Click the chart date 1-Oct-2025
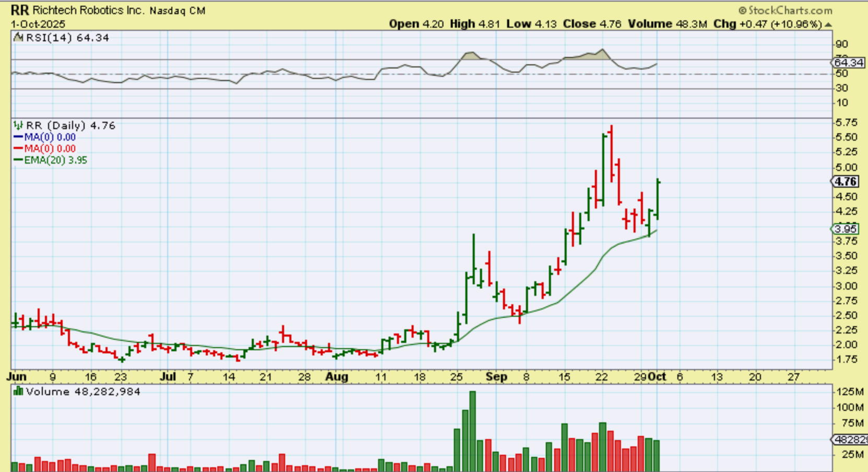This screenshot has height=472, width=868. click(x=38, y=24)
